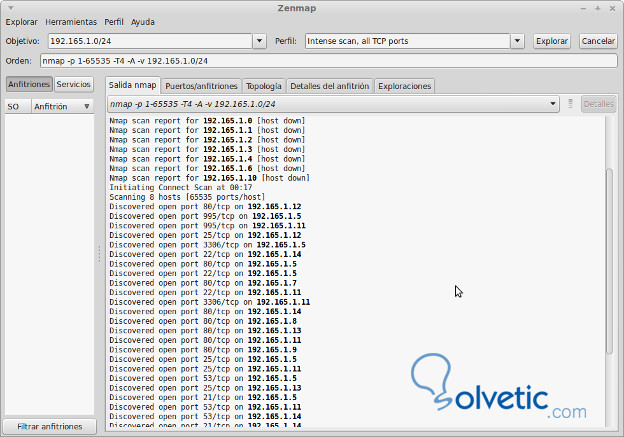Open the window menu arrow in title bar
This screenshot has height=437, width=624.
[x=11, y=8]
